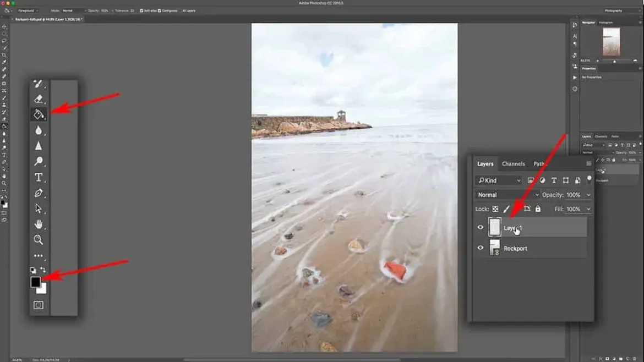Click the black foreground color swatch
This screenshot has height=362, width=644.
click(x=35, y=282)
